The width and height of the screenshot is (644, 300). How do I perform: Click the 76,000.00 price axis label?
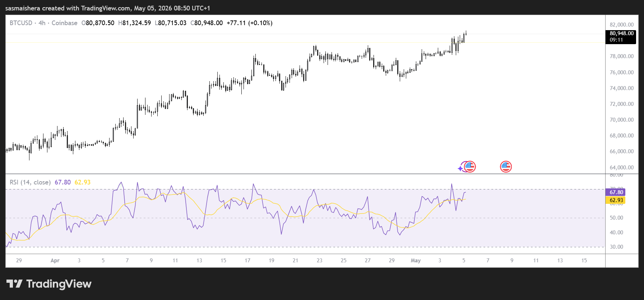[622, 72]
